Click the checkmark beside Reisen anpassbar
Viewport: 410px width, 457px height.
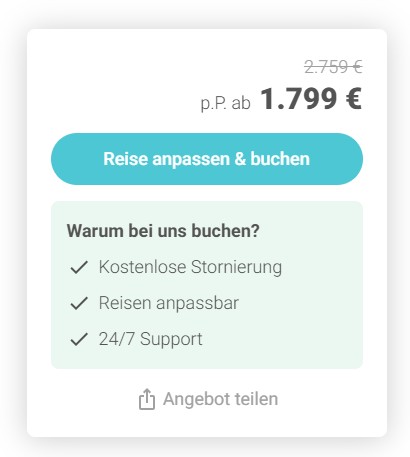point(79,303)
